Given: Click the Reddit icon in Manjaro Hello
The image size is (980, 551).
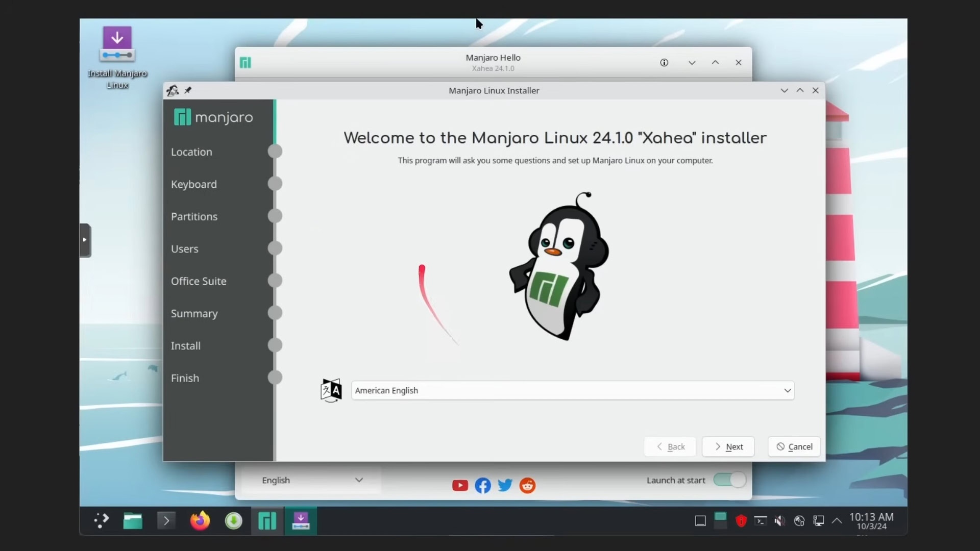Looking at the screenshot, I should [527, 485].
